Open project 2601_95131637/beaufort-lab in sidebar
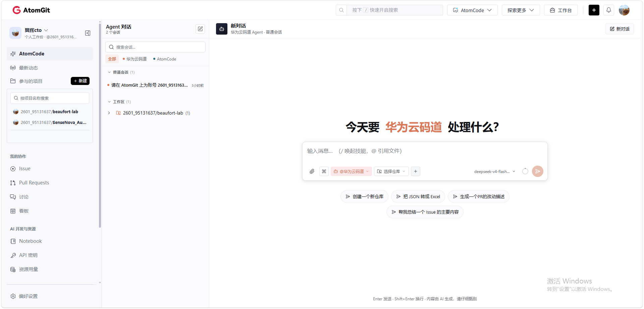This screenshot has width=644, height=309. pos(50,112)
